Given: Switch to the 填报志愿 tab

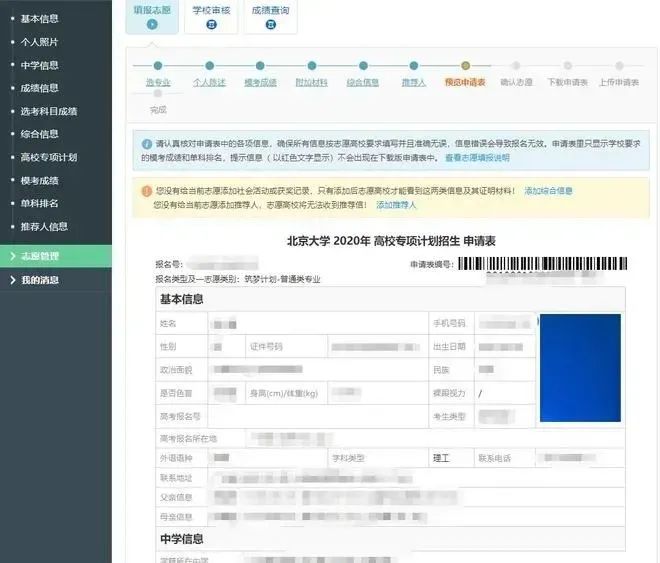Looking at the screenshot, I should [x=152, y=17].
